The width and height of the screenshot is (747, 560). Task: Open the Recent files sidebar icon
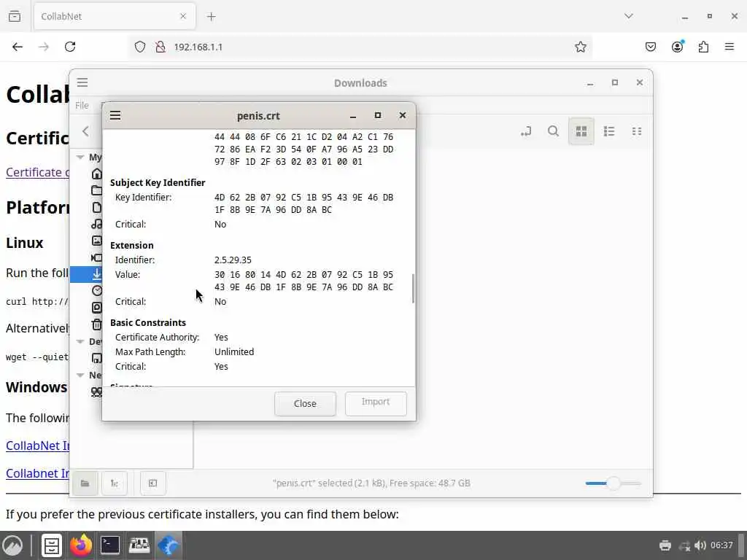point(97,290)
